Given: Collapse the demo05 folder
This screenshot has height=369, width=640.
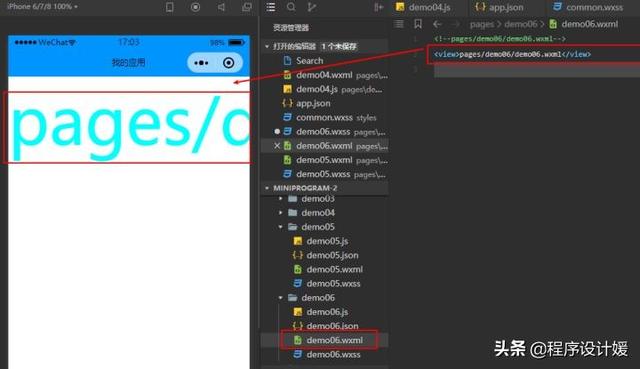Looking at the screenshot, I should [x=280, y=227].
